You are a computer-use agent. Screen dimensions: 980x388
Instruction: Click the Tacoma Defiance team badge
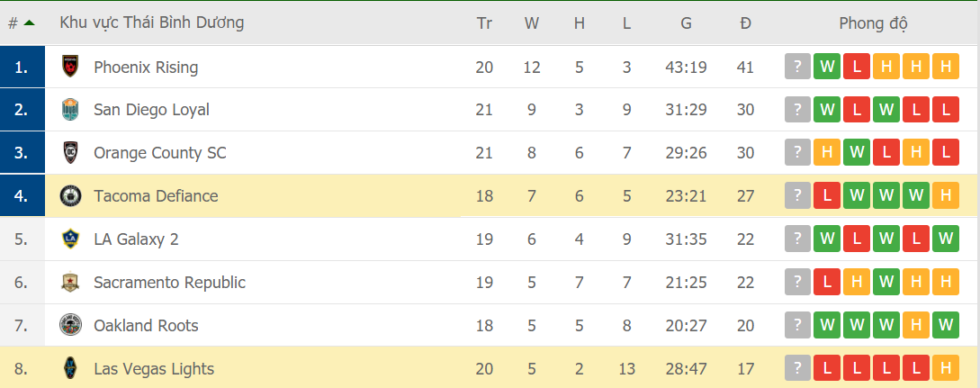(70, 196)
